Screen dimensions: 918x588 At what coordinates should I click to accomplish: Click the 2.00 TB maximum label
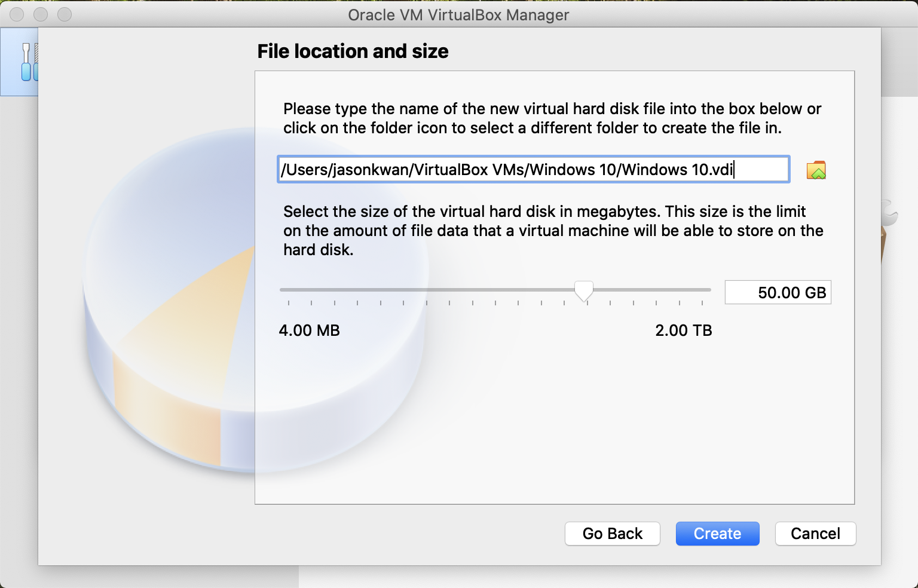[684, 330]
